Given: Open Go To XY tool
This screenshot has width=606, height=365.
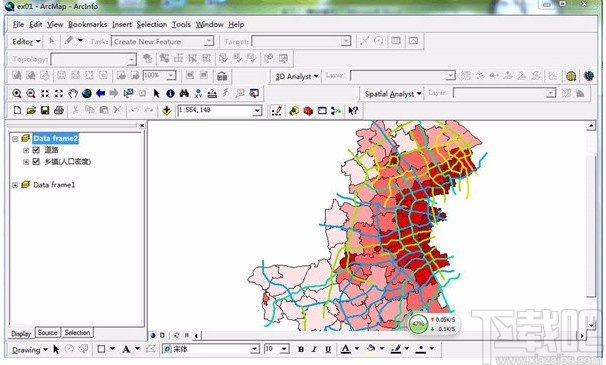Looking at the screenshot, I should [x=198, y=93].
